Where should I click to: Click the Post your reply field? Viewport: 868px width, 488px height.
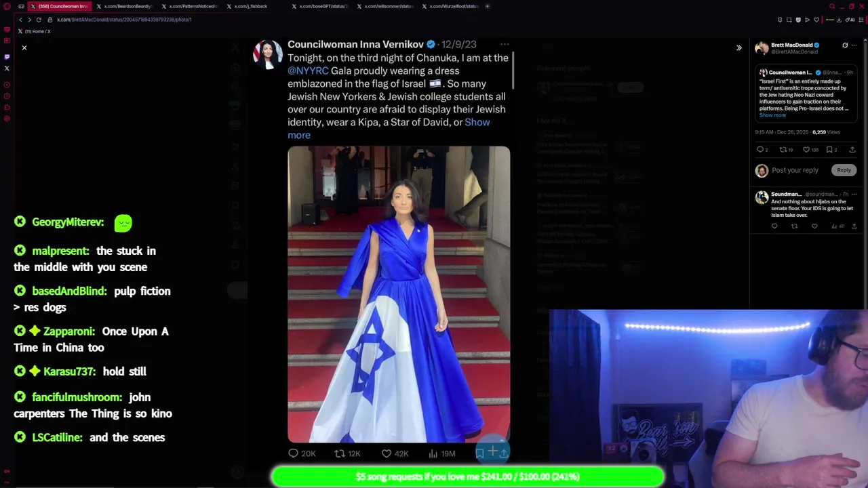pyautogui.click(x=795, y=170)
